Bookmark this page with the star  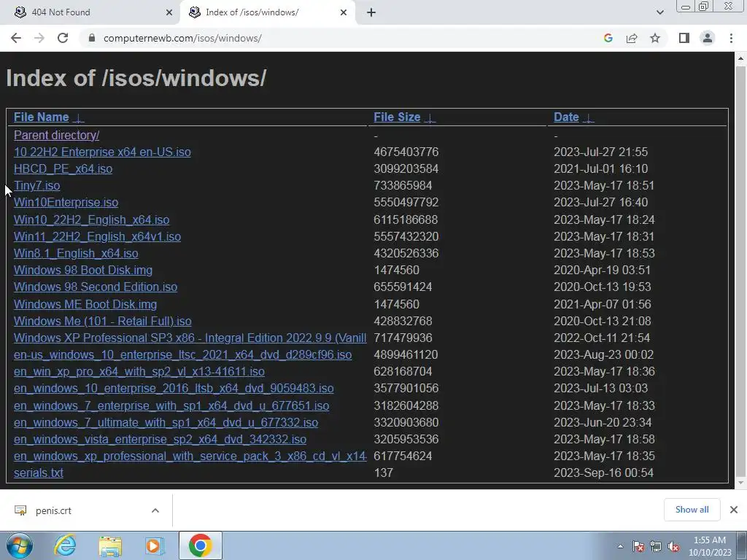click(655, 38)
